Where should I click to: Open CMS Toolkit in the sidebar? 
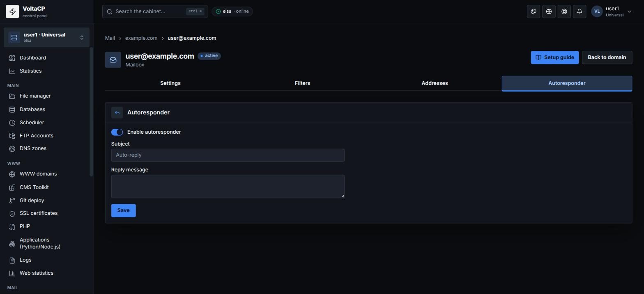tap(46, 187)
